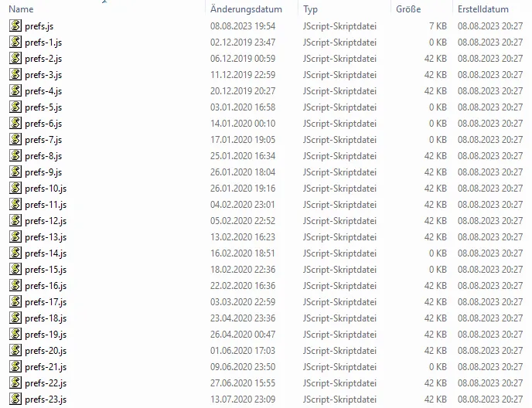Click the script icon for prefs-22.js
532x408 pixels.
coord(15,383)
